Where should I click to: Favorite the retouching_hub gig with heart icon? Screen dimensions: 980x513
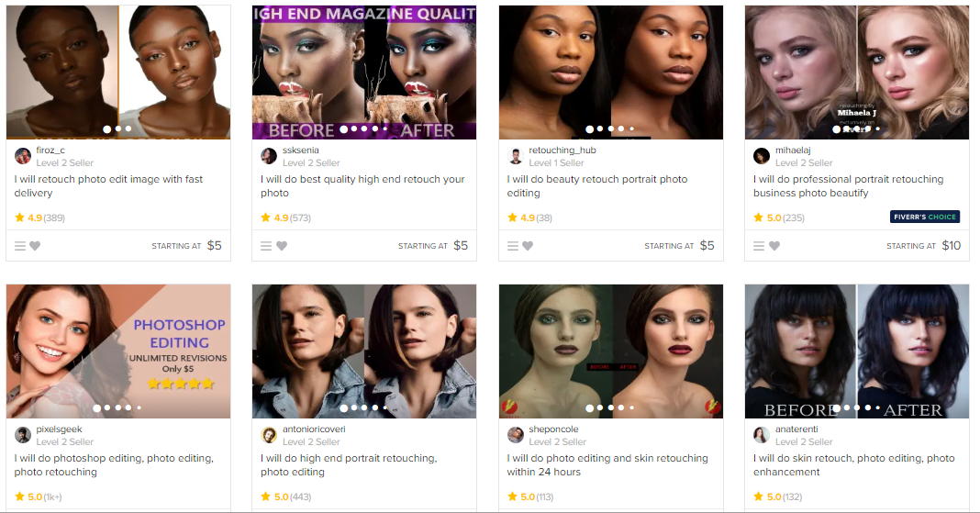pos(529,246)
